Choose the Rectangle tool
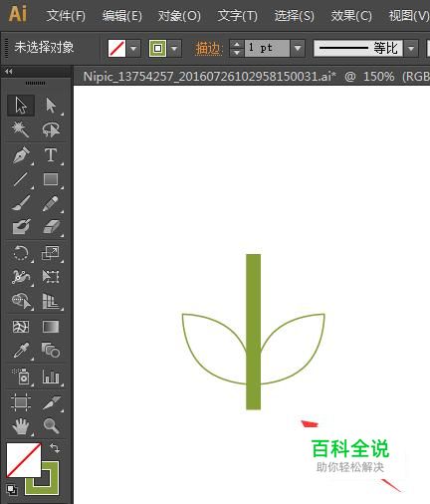 [51, 179]
